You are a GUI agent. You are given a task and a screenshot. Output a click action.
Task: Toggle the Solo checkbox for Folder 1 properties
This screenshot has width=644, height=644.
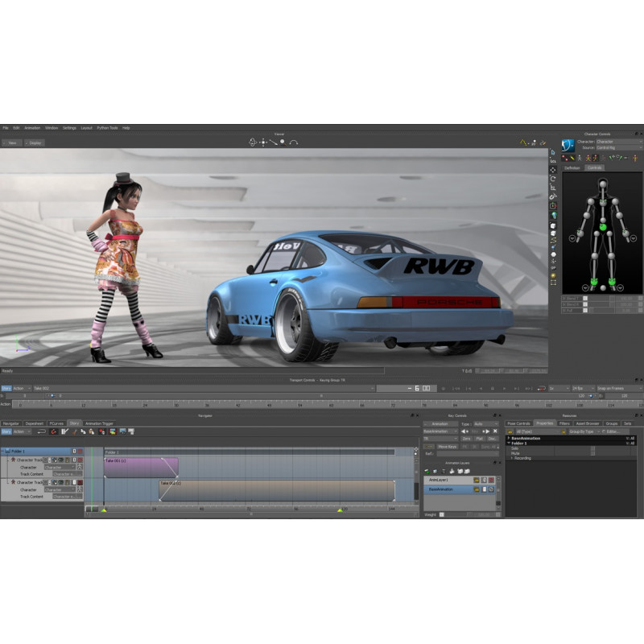click(592, 448)
